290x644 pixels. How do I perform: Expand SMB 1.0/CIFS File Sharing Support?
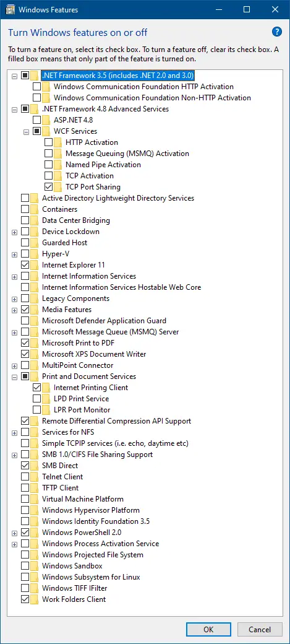click(15, 455)
